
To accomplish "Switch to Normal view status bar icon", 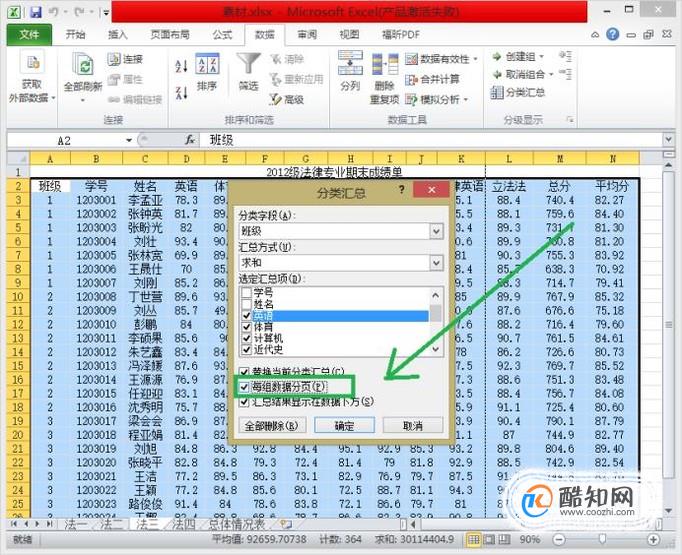I will pyautogui.click(x=474, y=540).
